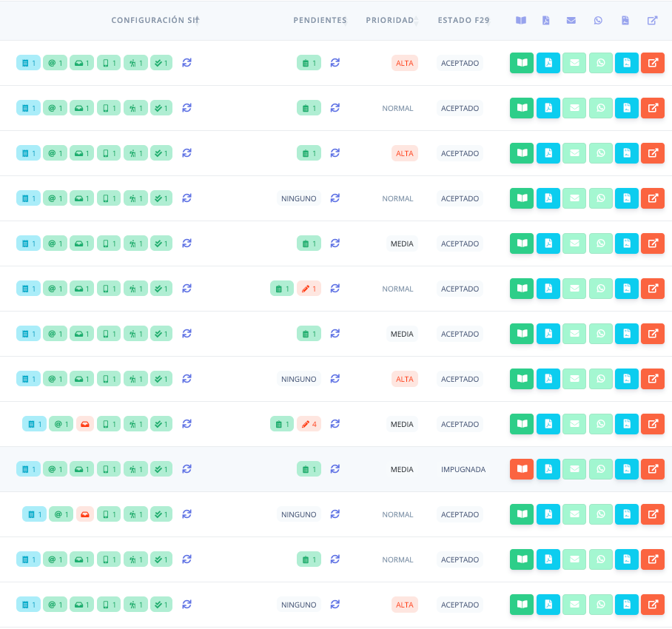This screenshot has height=629, width=672.
Task: Click ACEPTADO status in the pencil 4 row
Action: pyautogui.click(x=460, y=424)
